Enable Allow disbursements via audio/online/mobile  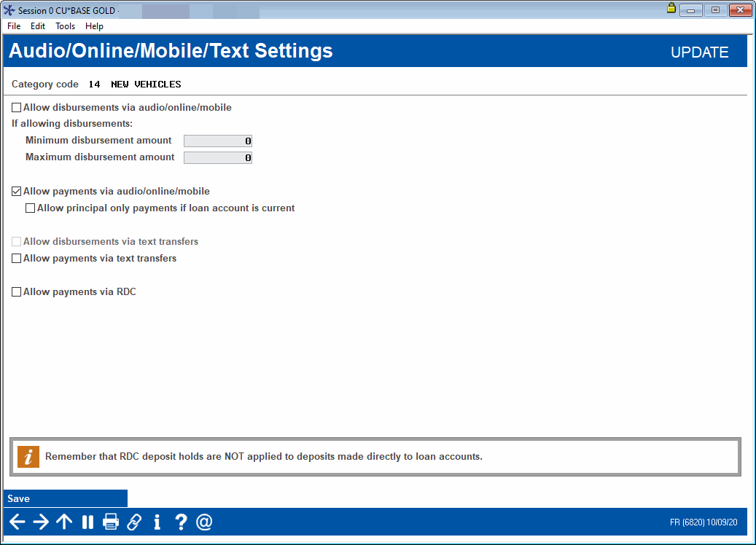16,107
